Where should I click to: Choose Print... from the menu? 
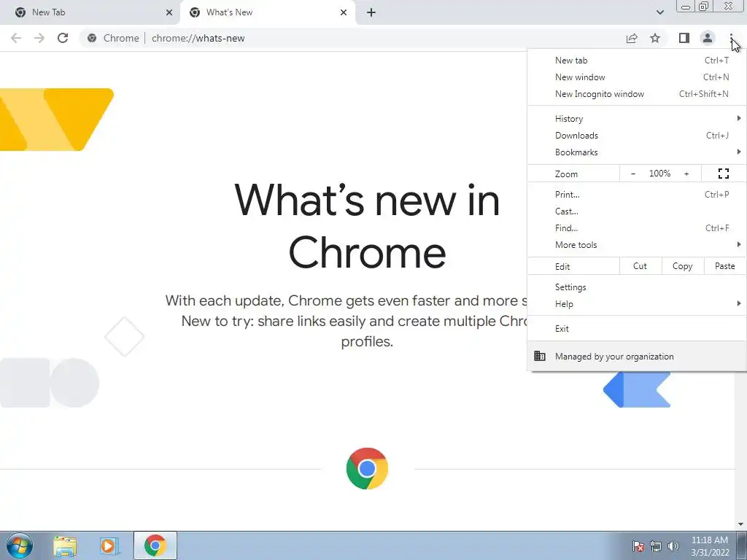click(637, 194)
